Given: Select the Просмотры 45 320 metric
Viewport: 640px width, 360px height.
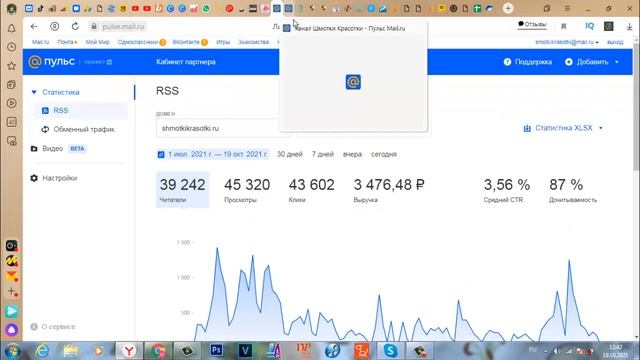Looking at the screenshot, I should 247,190.
